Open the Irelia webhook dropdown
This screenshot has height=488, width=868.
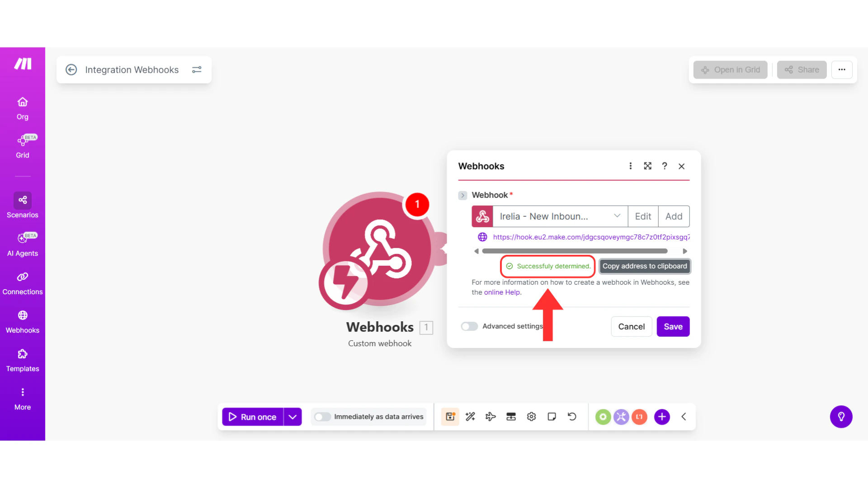[x=617, y=216]
